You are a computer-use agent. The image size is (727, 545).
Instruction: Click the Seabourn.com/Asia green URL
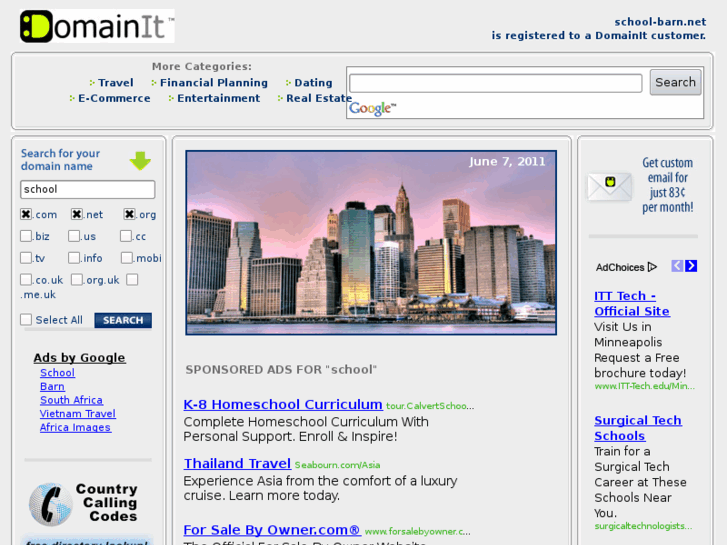pyautogui.click(x=338, y=465)
